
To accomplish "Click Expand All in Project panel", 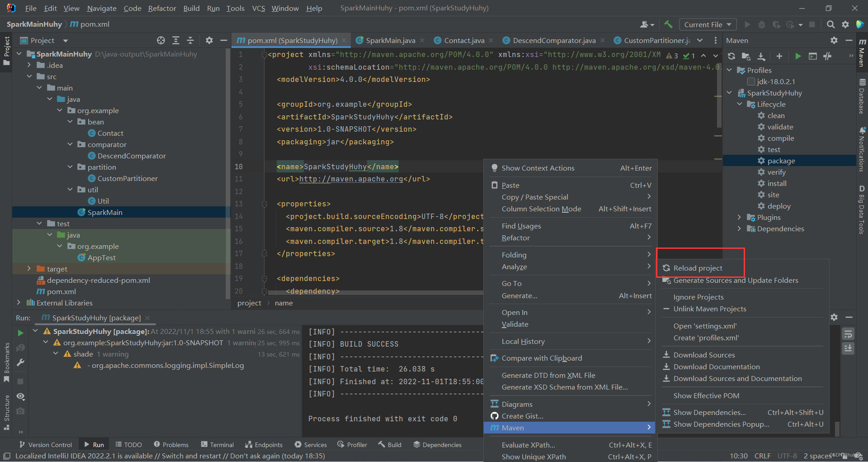I will coord(176,40).
